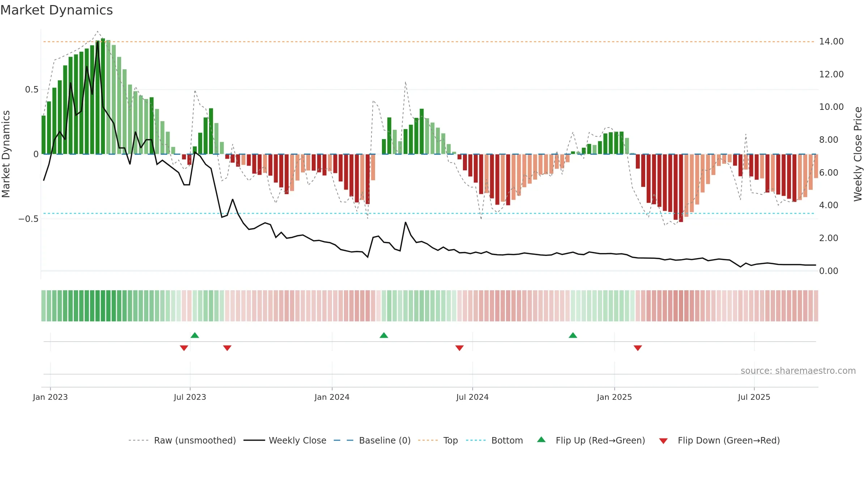
Task: Open the sharemaestro.com source link
Action: pos(798,371)
